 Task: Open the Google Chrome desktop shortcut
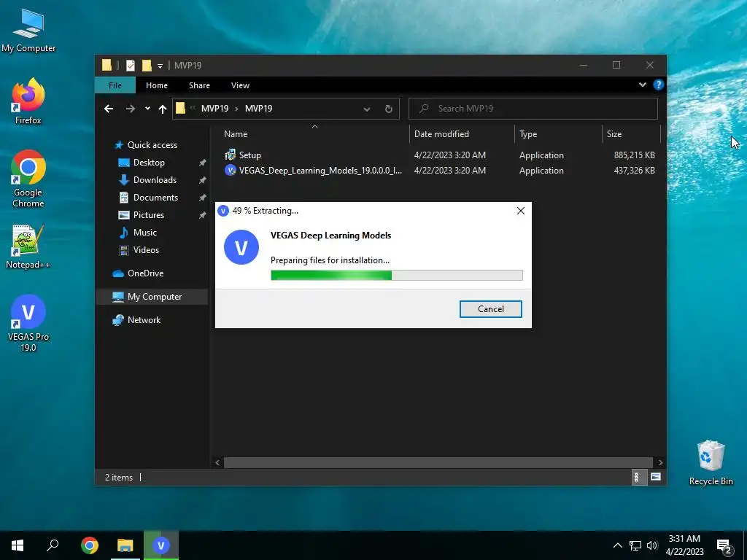coord(28,179)
